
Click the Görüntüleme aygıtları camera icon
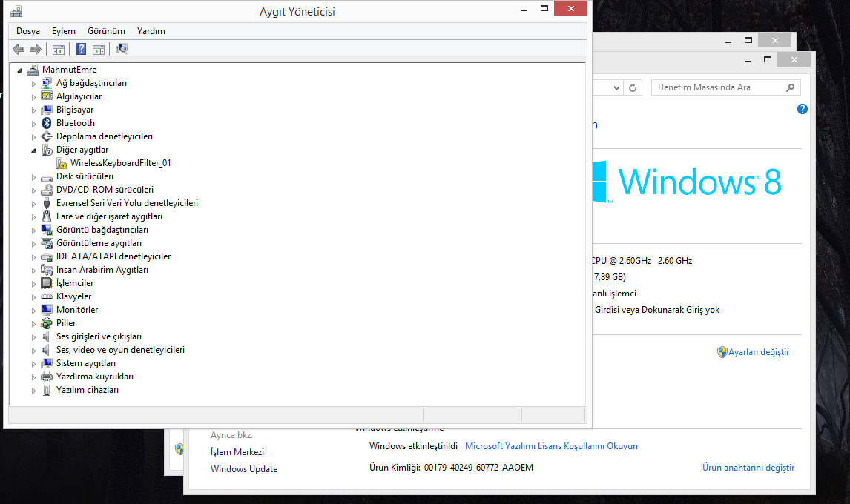(47, 243)
